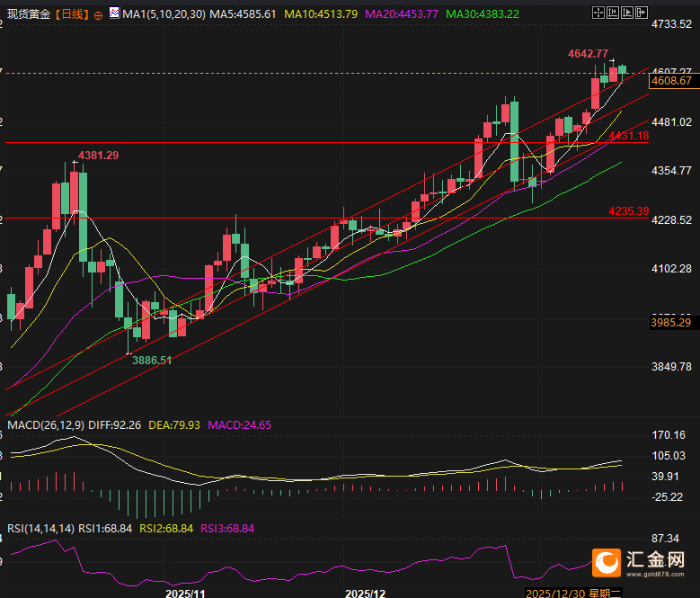Click the low label 3886.51
This screenshot has width=700, height=598.
point(152,361)
